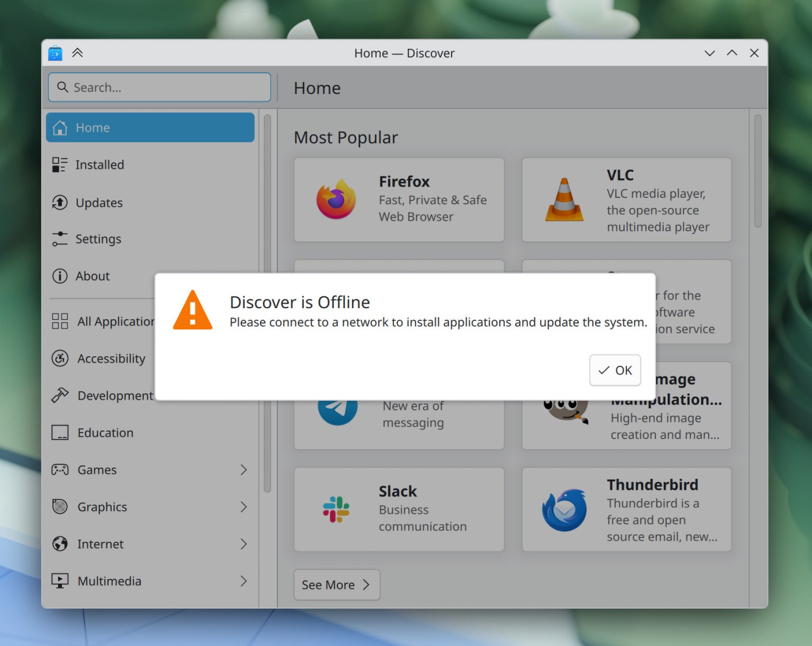Screen dimensions: 812x646
Task: Expand the Internet category chevron
Action: click(x=244, y=544)
